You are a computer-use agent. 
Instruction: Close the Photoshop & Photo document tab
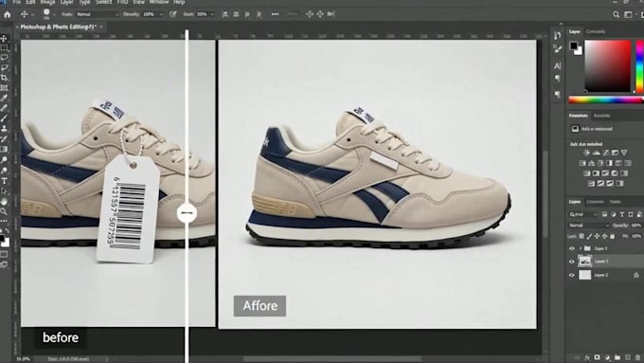coord(101,27)
